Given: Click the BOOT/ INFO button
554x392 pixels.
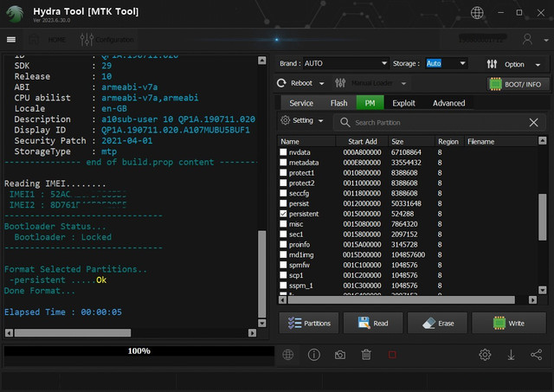Looking at the screenshot, I should point(518,84).
